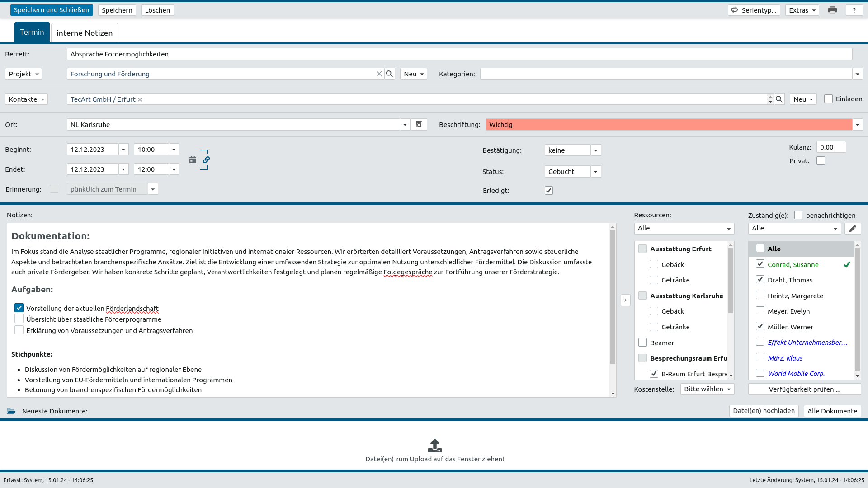Enable the Einladen checkbox
Viewport: 868px width, 488px height.
coord(828,99)
